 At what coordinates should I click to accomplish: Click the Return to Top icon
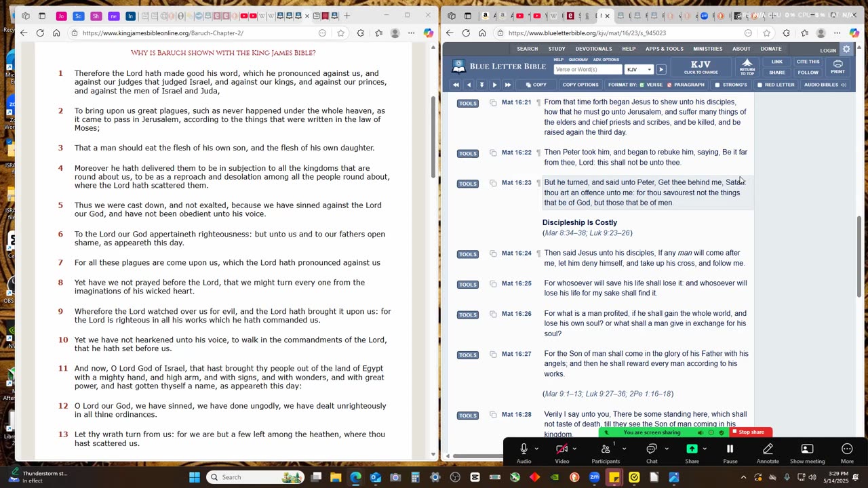[x=747, y=66]
